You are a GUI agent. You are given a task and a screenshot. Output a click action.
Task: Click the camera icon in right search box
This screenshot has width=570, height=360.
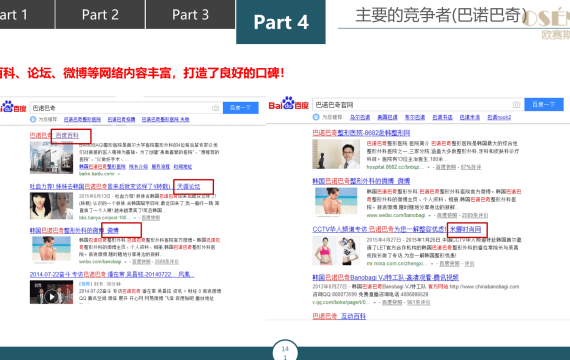[x=516, y=105]
